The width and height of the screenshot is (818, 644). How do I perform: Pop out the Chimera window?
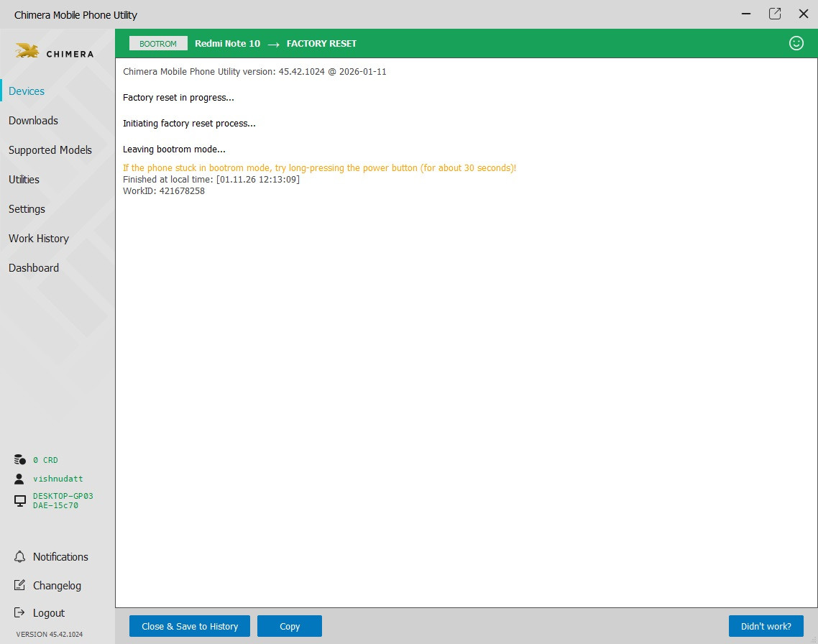coord(775,14)
